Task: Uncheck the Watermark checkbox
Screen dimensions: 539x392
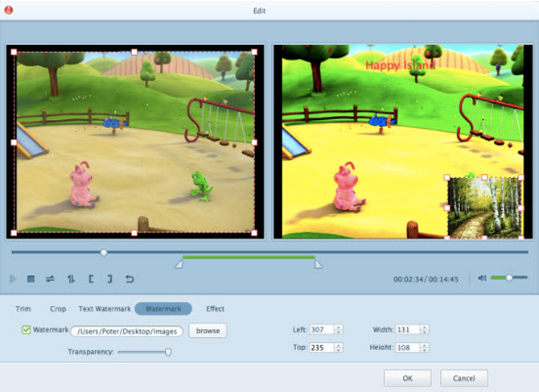Action: pyautogui.click(x=26, y=330)
